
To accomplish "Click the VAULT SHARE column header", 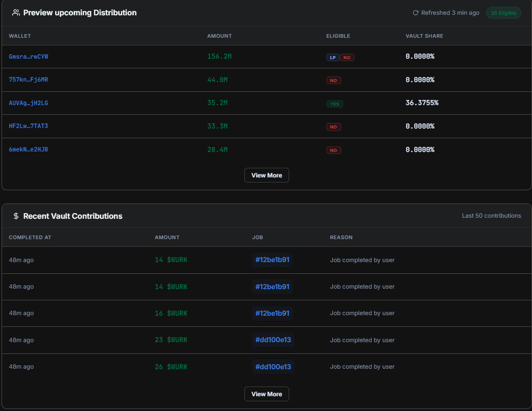I will pos(424,36).
